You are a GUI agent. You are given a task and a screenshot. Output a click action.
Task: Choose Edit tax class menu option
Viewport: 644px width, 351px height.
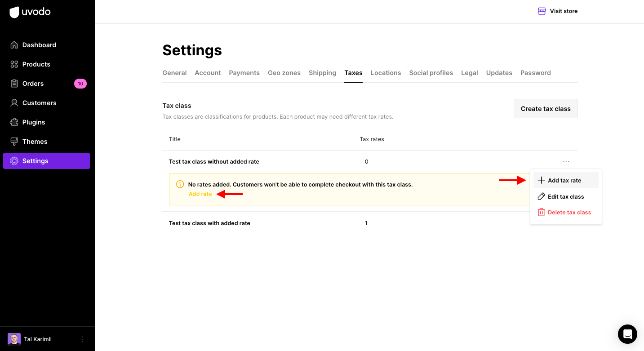click(565, 196)
